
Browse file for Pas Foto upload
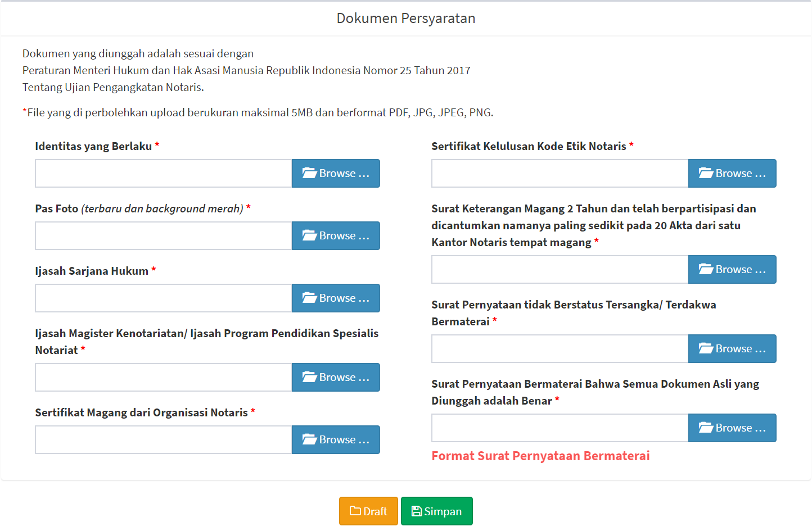(x=336, y=235)
